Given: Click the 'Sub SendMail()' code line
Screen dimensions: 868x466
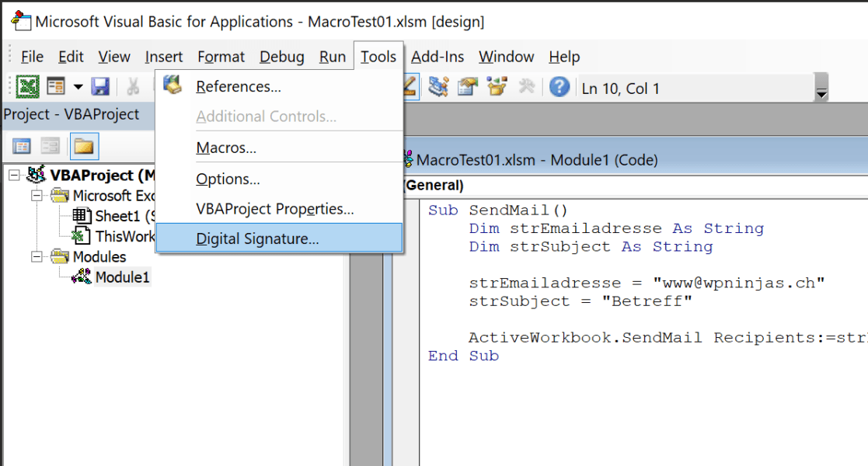Looking at the screenshot, I should coord(497,210).
